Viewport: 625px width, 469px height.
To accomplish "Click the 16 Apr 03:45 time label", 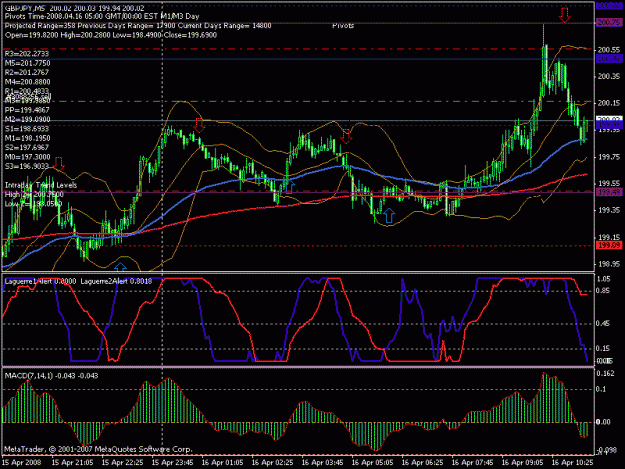I will pos(322,463).
